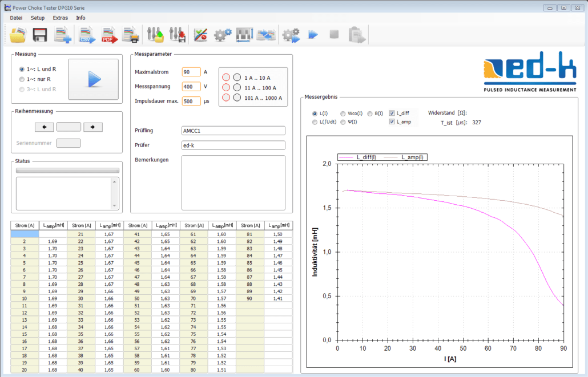Choose the Wco(I) result view
This screenshot has height=377, width=588.
343,113
